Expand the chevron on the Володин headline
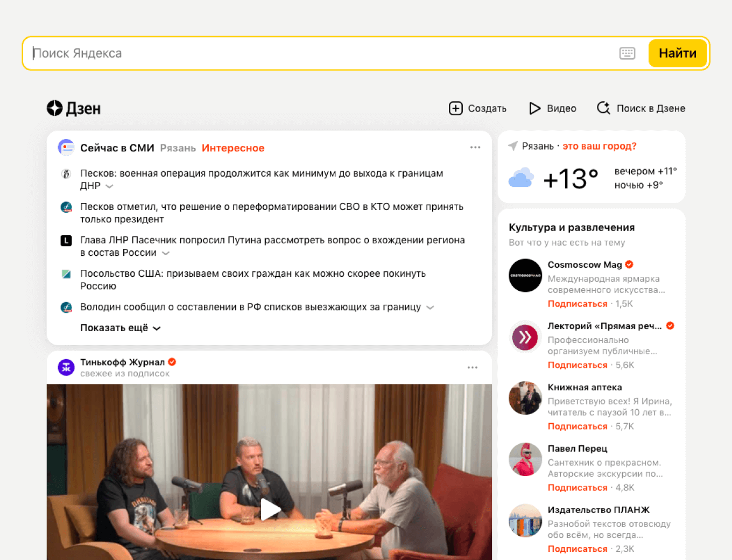The width and height of the screenshot is (732, 560). (x=430, y=307)
